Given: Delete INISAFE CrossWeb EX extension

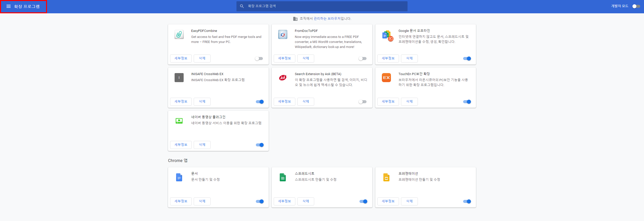Looking at the screenshot, I should click(202, 102).
